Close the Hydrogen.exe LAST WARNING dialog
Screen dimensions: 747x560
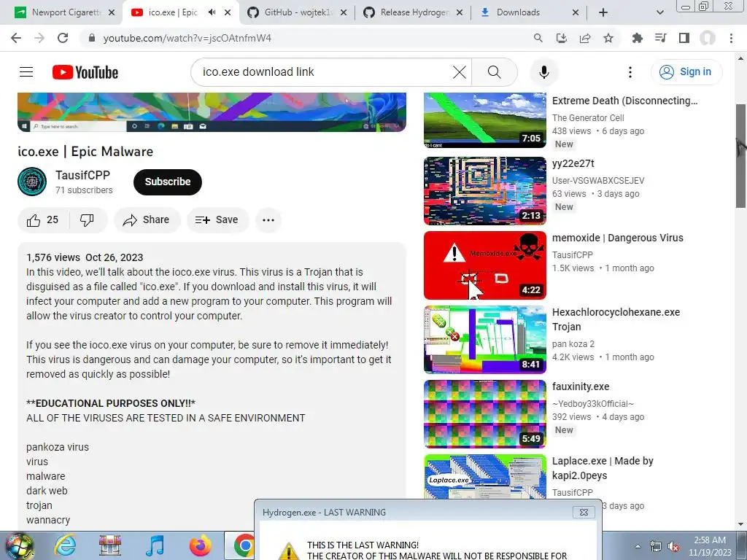[584, 513]
